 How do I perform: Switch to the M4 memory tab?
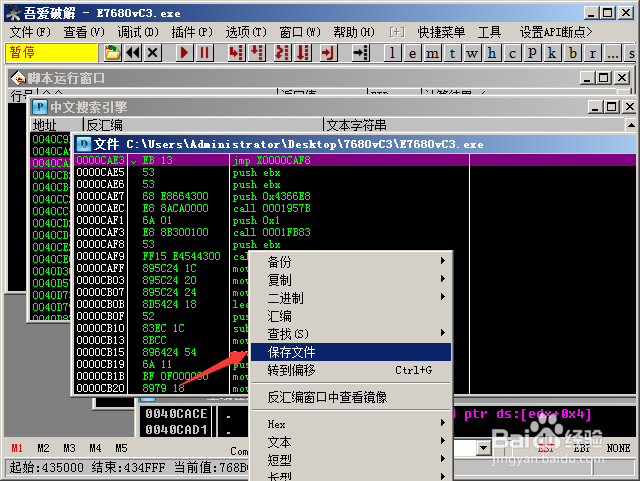(95, 448)
